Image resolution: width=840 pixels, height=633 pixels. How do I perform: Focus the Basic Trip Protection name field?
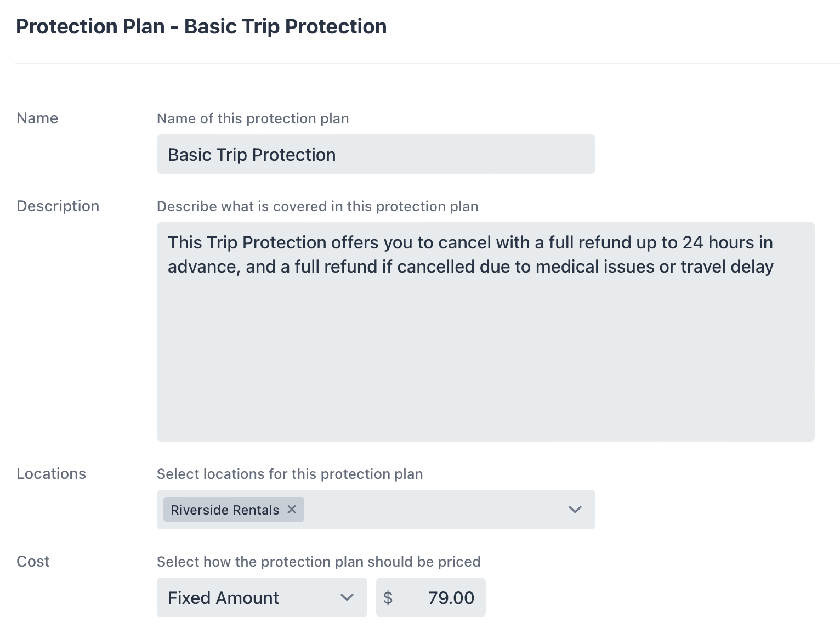point(376,155)
